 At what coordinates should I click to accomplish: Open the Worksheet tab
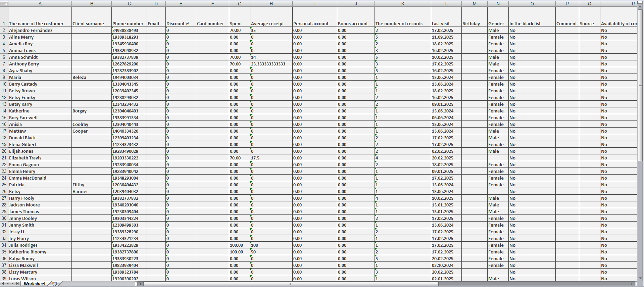(35, 284)
